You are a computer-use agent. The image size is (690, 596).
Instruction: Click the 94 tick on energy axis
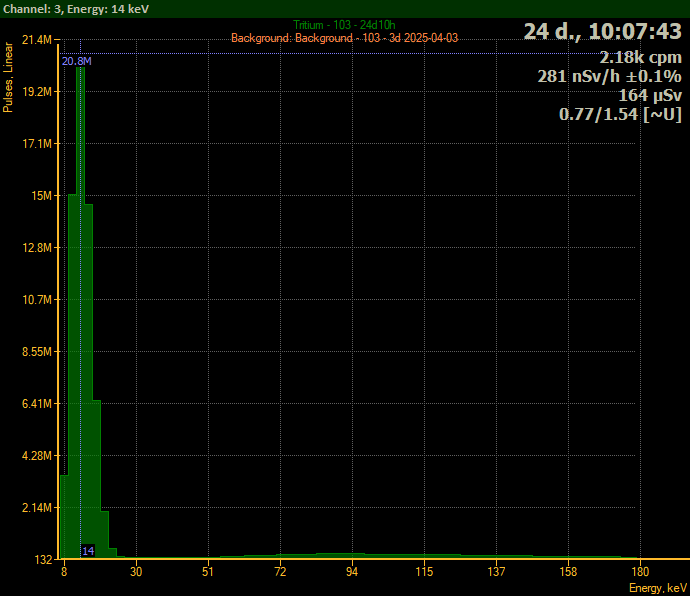pyautogui.click(x=352, y=573)
